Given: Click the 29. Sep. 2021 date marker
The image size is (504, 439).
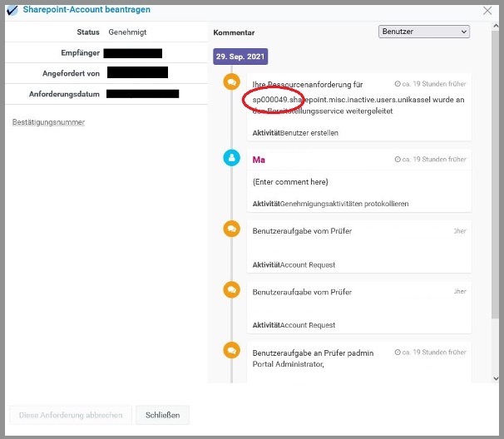Looking at the screenshot, I should [x=240, y=57].
